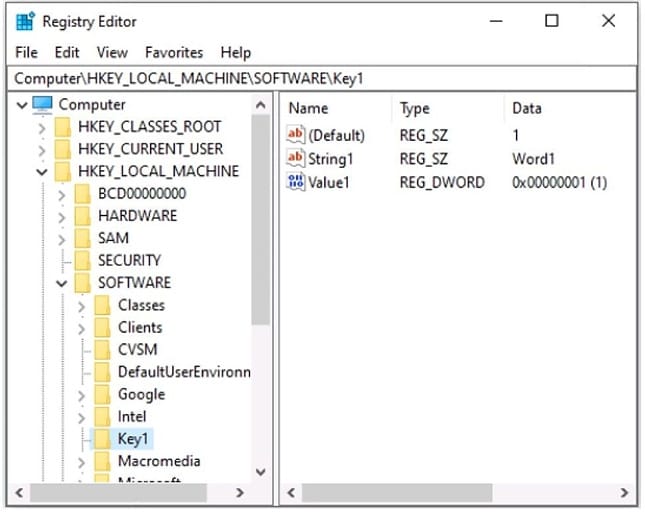Screen dimensions: 645x513
Task: Collapse the SOFTWARE key chevron
Action: 61,283
